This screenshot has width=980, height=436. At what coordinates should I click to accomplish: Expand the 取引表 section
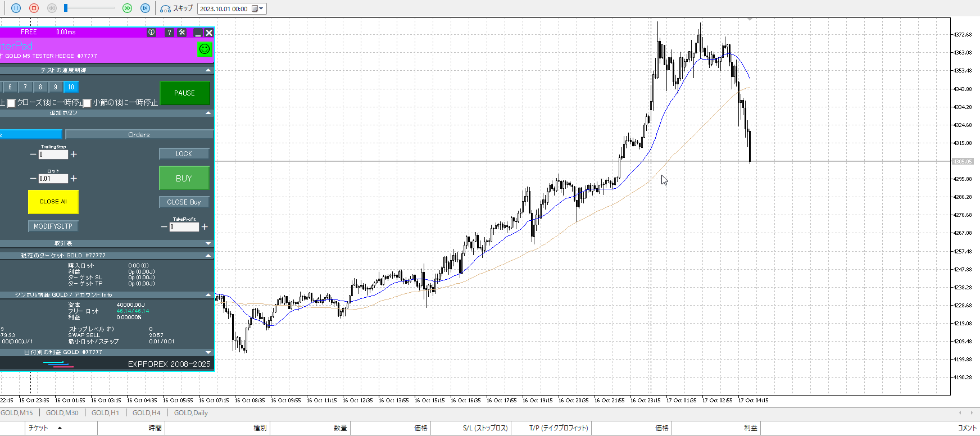[x=208, y=243]
